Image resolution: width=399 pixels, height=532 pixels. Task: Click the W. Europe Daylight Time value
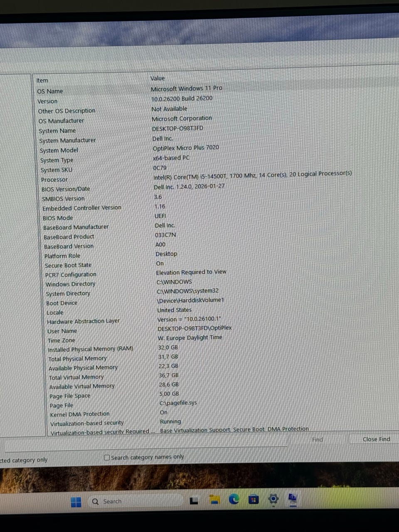190,338
